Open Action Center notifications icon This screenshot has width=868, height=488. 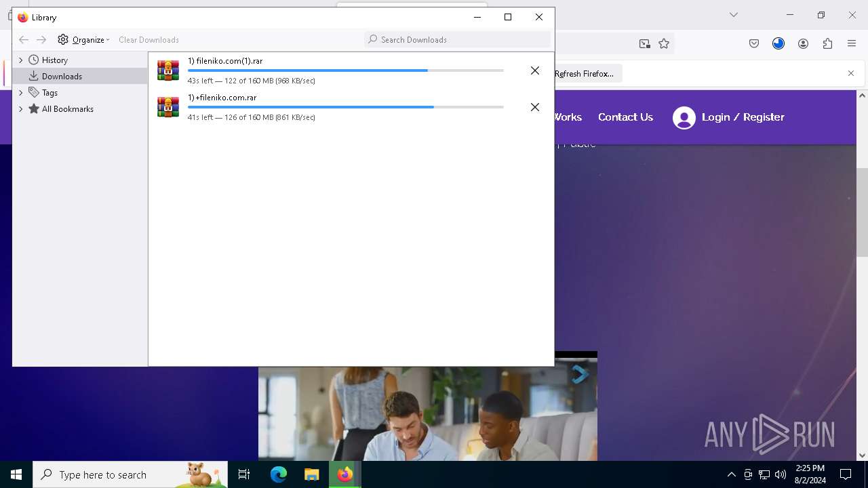click(846, 474)
